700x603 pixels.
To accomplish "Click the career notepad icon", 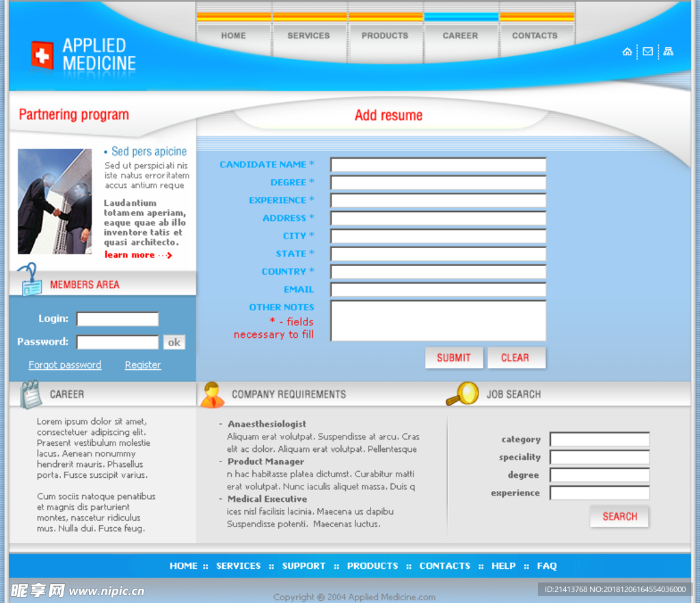I will click(30, 394).
